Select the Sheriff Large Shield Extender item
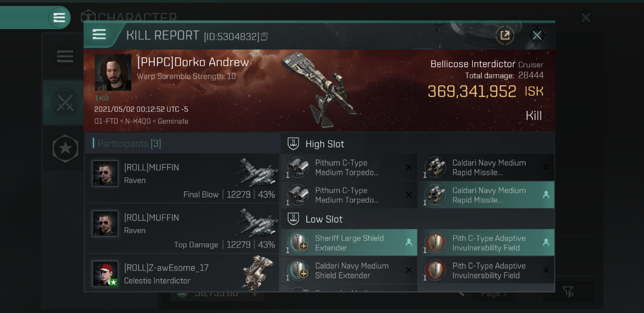 pos(349,243)
